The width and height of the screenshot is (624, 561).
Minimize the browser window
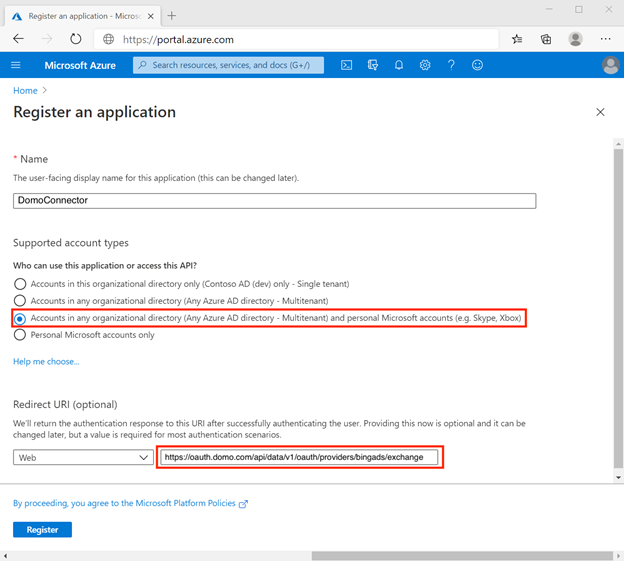coord(549,9)
